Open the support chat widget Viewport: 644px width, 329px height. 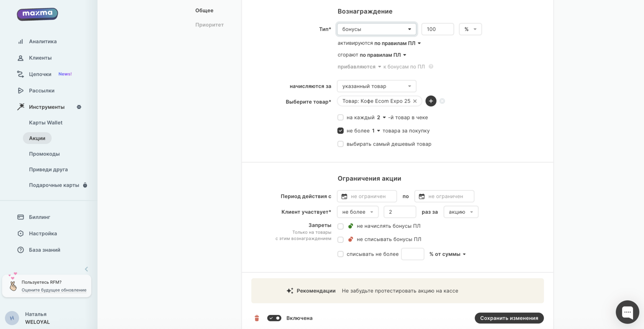click(627, 312)
